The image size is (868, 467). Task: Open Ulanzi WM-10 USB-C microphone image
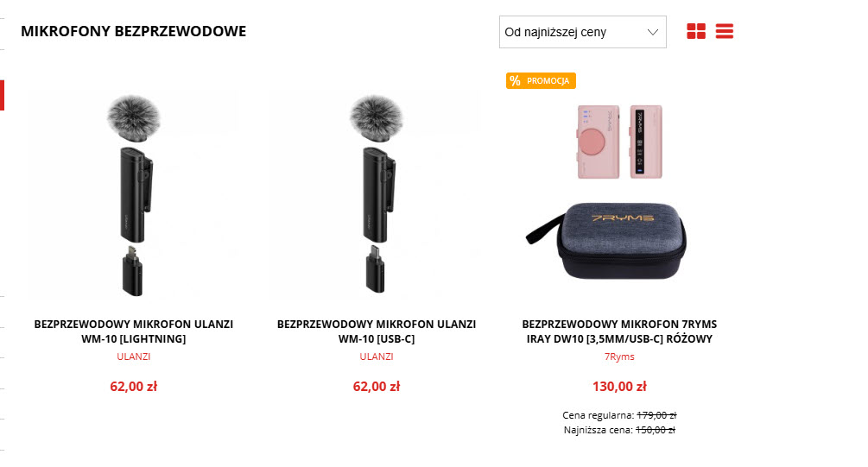point(377,195)
